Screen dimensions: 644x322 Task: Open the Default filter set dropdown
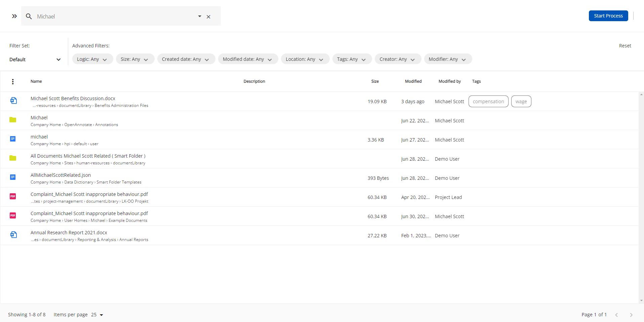tap(35, 59)
